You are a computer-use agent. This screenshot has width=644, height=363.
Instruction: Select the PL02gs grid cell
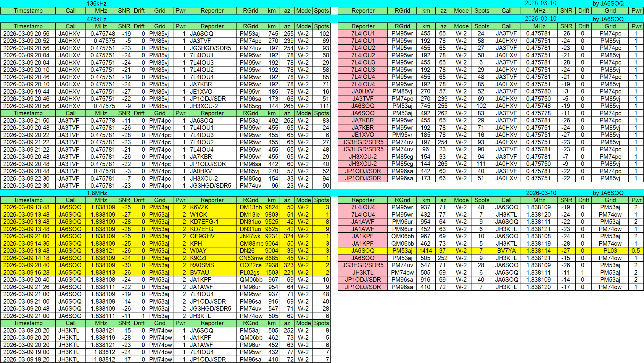pos(249,273)
